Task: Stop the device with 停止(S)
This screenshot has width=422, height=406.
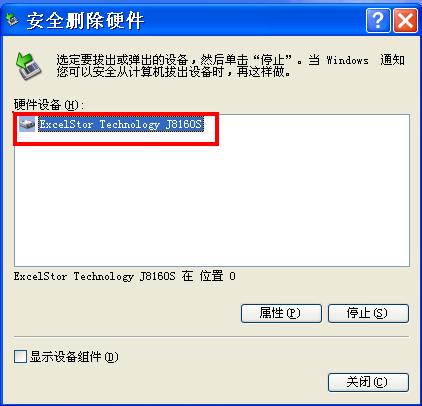Action: (368, 313)
